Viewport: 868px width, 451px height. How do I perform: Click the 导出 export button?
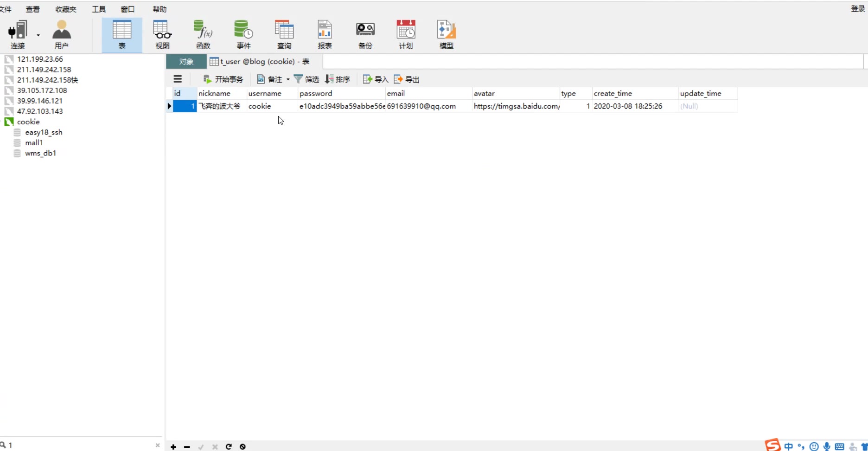pyautogui.click(x=407, y=79)
